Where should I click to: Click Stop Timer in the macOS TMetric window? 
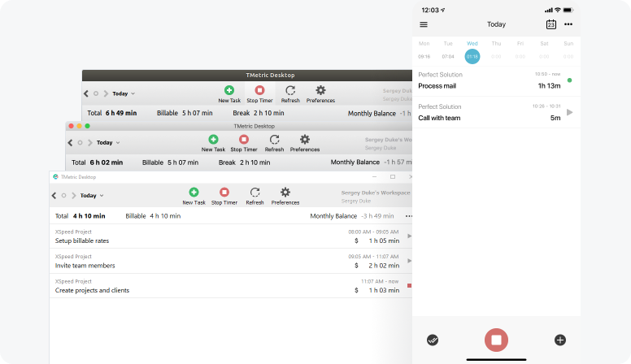tap(244, 143)
